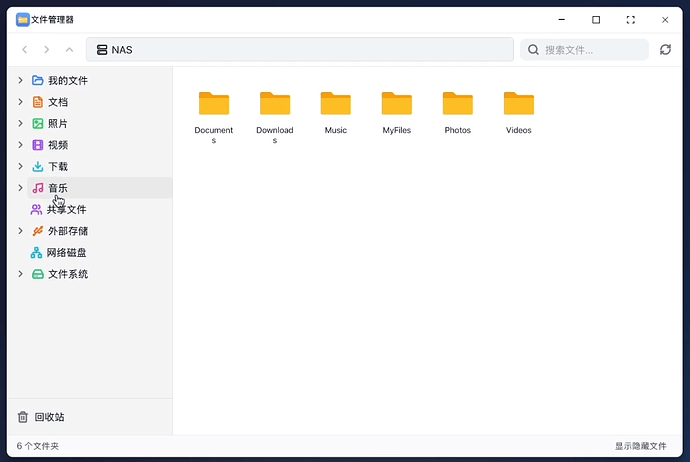Image resolution: width=690 pixels, height=462 pixels.
Task: Open the Recycle Bin (回收站)
Action: 48,417
